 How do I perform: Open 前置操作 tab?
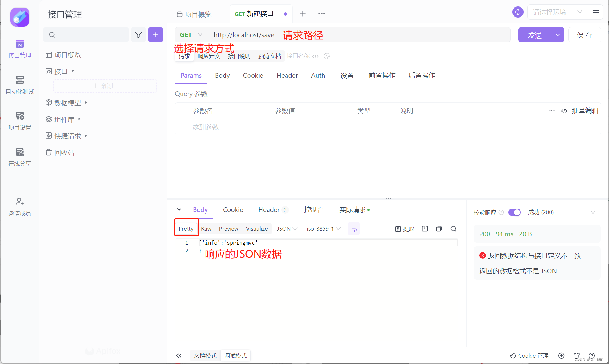point(382,76)
